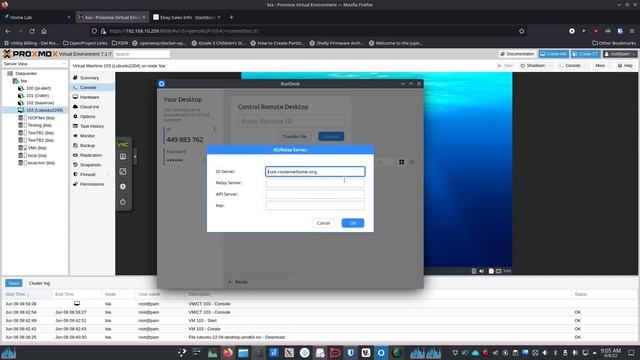The image size is (640, 360).
Task: Click the RustDesk icon in the taskbar
Action: [x=381, y=353]
